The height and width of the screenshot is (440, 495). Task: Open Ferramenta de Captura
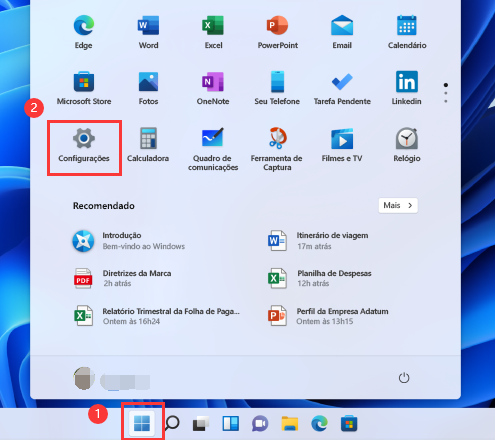click(277, 149)
